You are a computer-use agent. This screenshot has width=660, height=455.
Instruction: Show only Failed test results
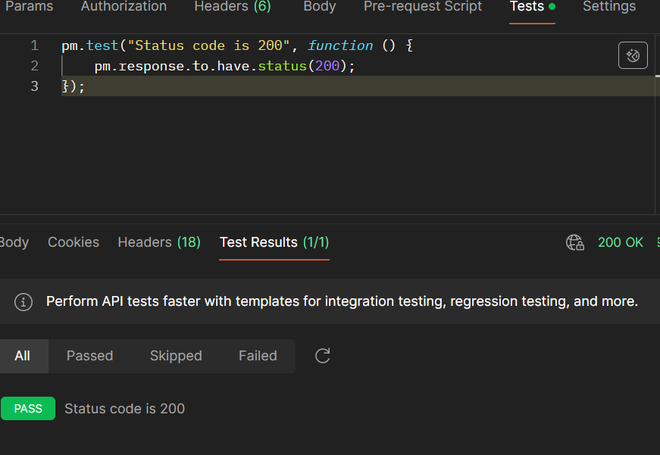[x=258, y=356]
